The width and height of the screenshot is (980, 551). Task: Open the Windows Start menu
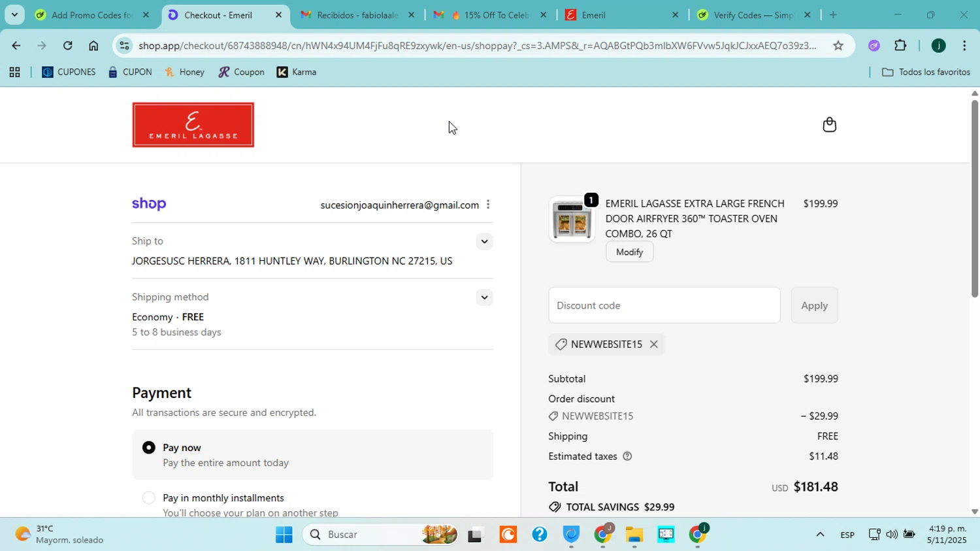pyautogui.click(x=284, y=535)
